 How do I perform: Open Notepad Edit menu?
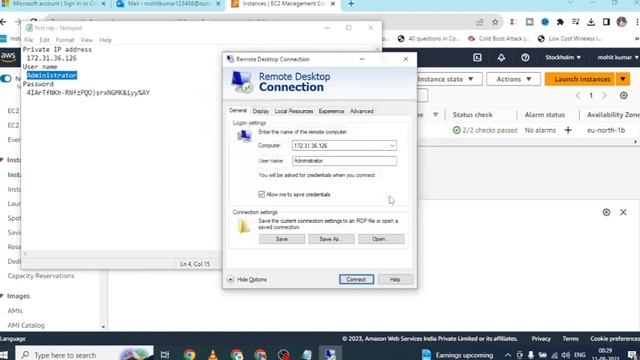(x=44, y=40)
